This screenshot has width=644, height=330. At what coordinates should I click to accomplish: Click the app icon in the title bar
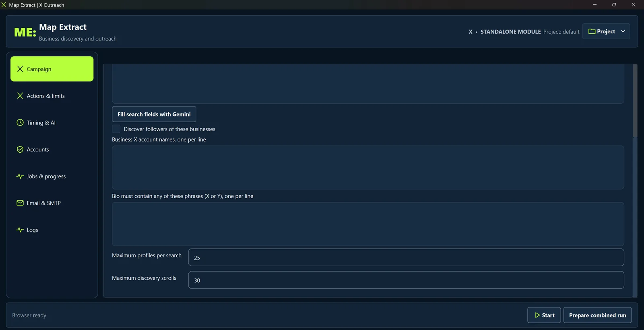point(4,5)
